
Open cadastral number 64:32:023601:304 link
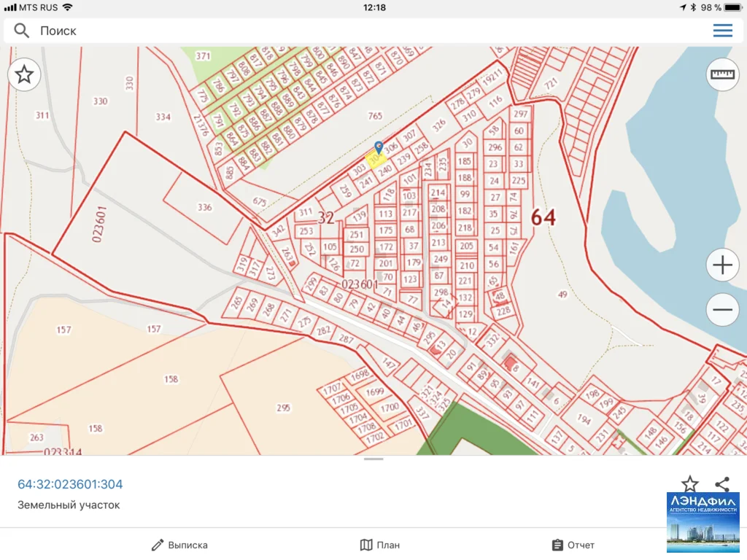(70, 484)
